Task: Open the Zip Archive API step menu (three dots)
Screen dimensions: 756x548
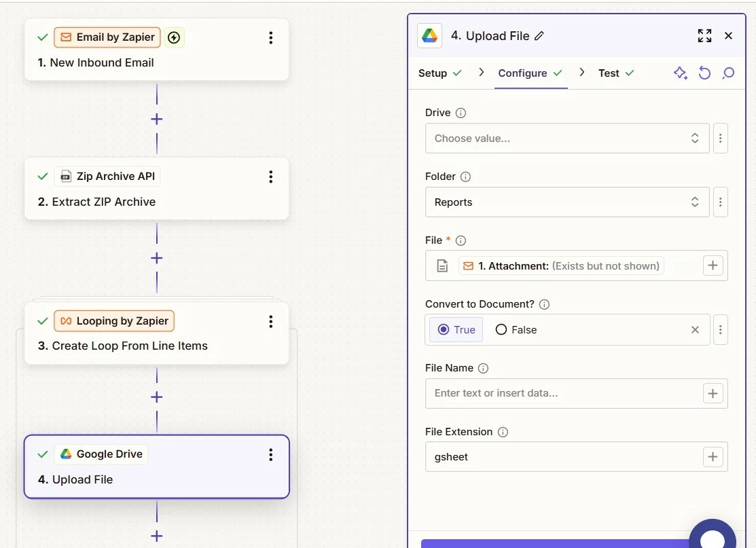Action: point(270,177)
